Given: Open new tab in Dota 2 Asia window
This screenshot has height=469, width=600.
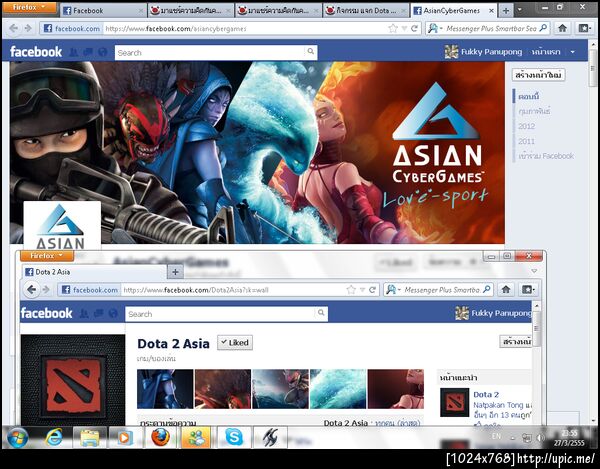Looking at the screenshot, I should pyautogui.click(x=175, y=272).
